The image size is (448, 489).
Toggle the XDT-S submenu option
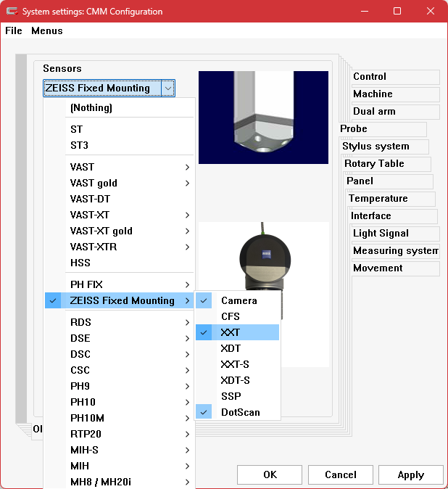(x=237, y=380)
